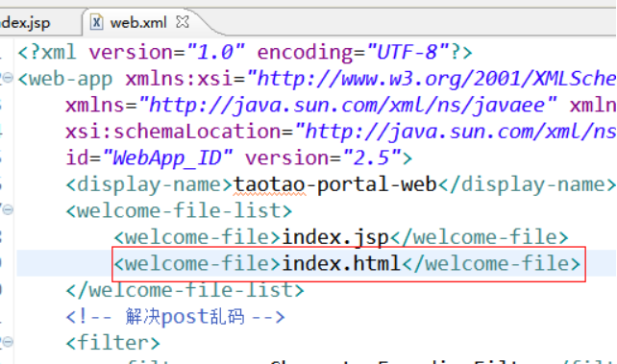Click the closing display-name tag
The height and width of the screenshot is (364, 617).
click(x=527, y=184)
